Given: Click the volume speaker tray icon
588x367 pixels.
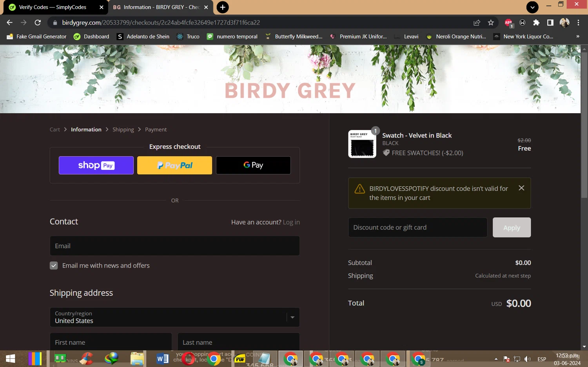Looking at the screenshot, I should pos(527,359).
